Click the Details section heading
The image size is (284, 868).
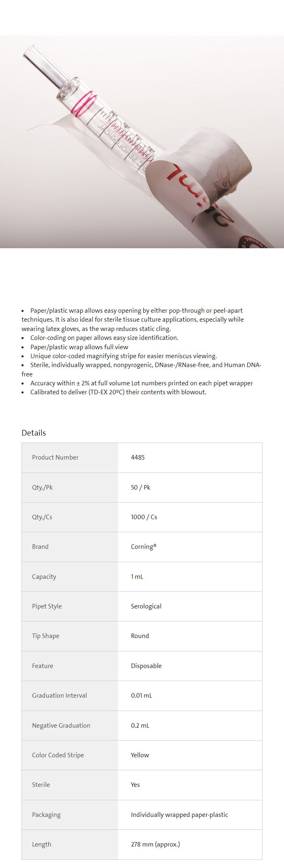[34, 433]
